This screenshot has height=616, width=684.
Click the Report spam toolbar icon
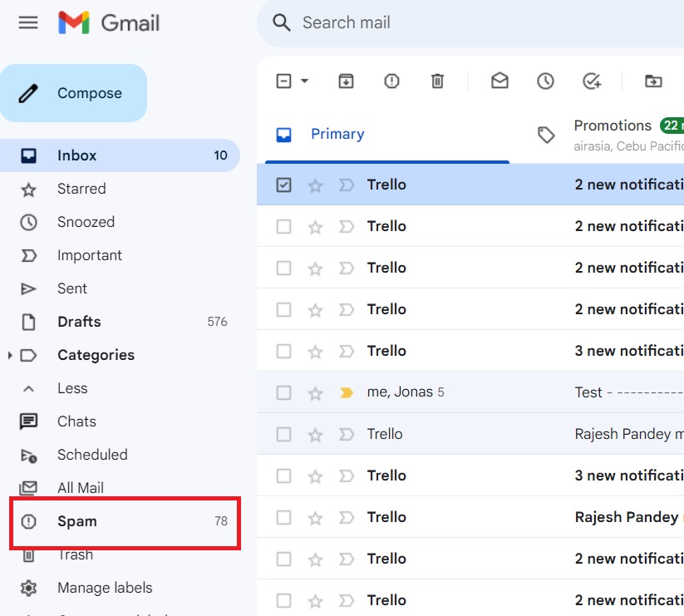pyautogui.click(x=391, y=81)
